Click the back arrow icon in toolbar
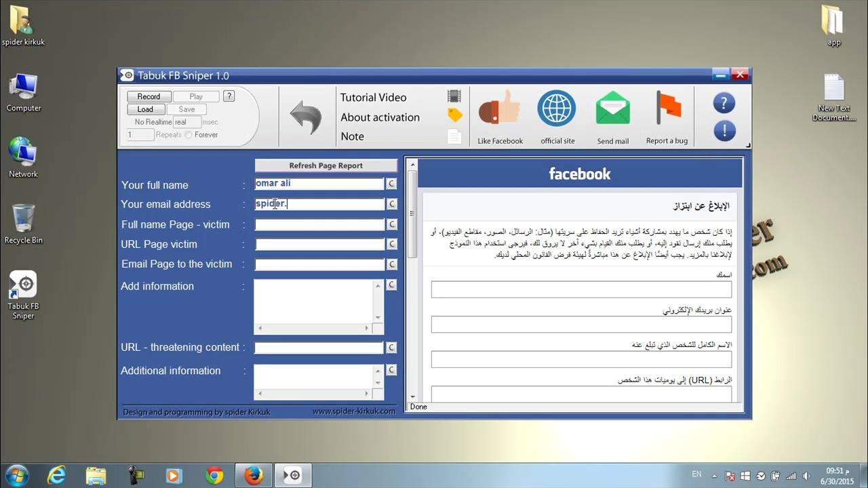This screenshot has width=868, height=488. pyautogui.click(x=305, y=117)
